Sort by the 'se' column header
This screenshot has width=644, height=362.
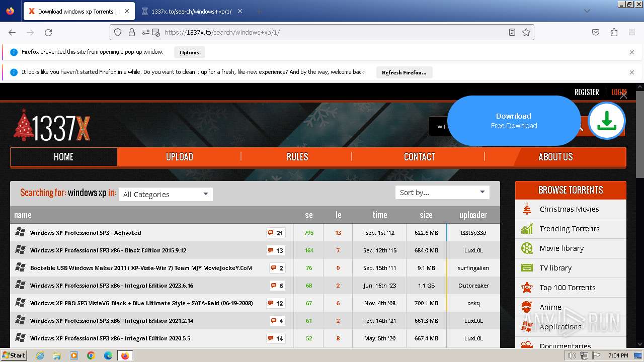click(x=309, y=215)
